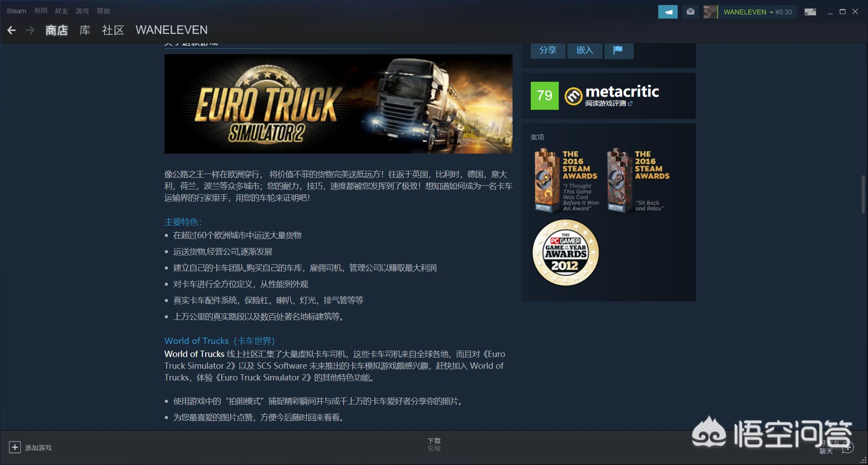
Task: Expand the WANELEVEN account dropdown
Action: pyautogui.click(x=748, y=12)
